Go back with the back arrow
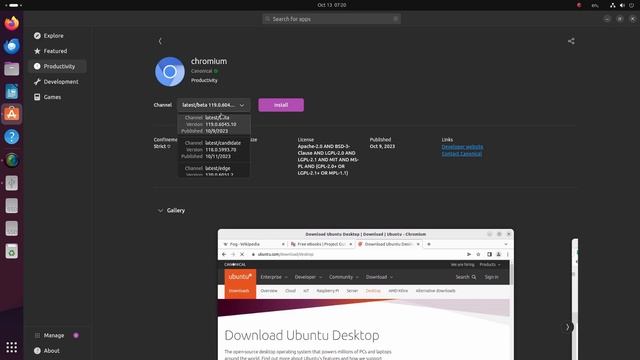This screenshot has width=640, height=360. click(160, 41)
